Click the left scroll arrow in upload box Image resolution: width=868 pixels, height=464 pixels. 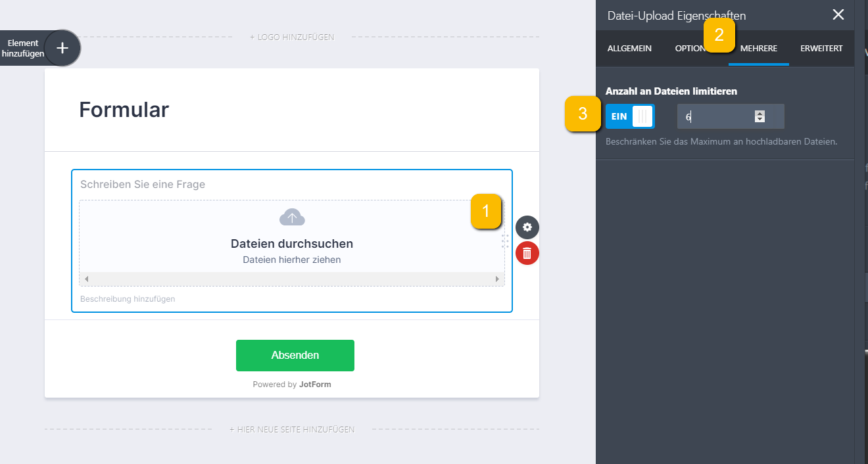86,279
